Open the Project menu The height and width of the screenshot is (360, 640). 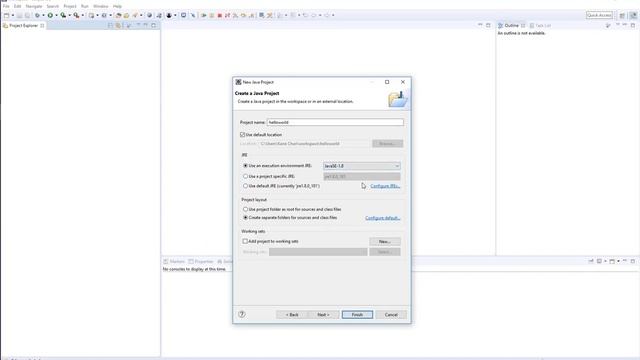pyautogui.click(x=70, y=6)
